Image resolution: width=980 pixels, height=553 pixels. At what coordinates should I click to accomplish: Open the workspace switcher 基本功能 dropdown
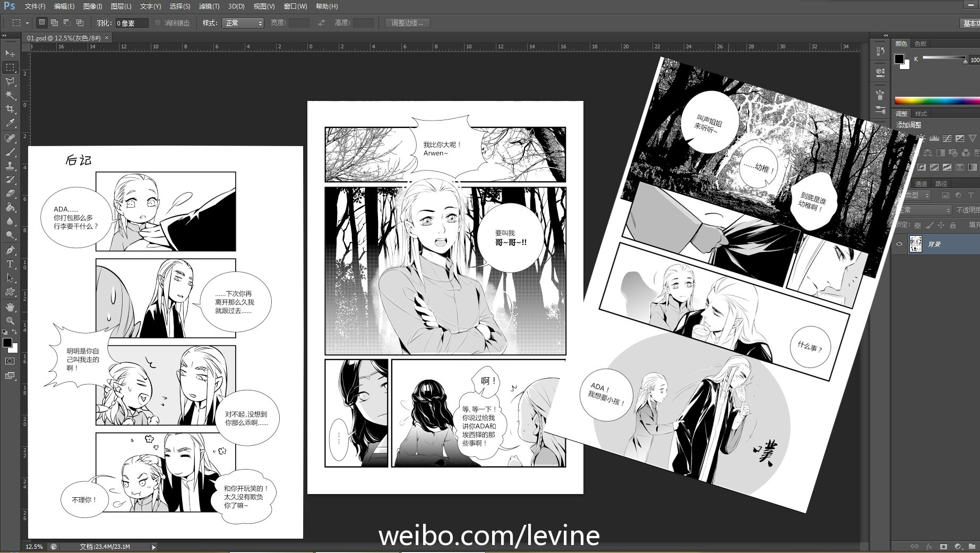coord(971,23)
